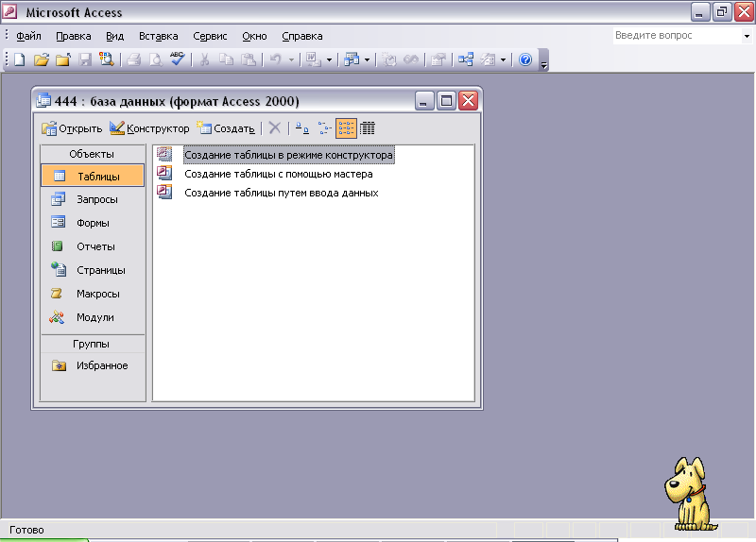The image size is (756, 542).
Task: Click the Analyze toolbar icon
Action: tap(352, 59)
